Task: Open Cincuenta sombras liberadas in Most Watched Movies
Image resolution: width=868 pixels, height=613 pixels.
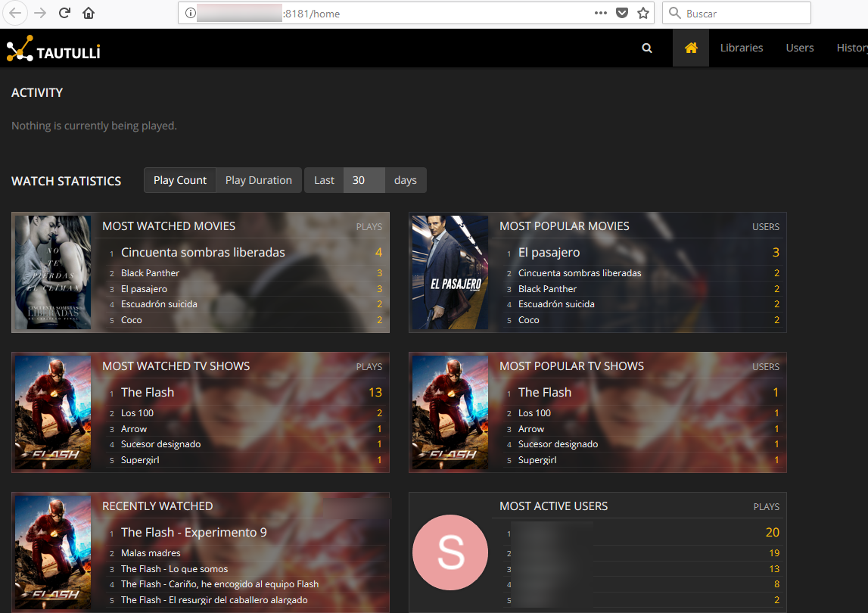Action: [203, 253]
